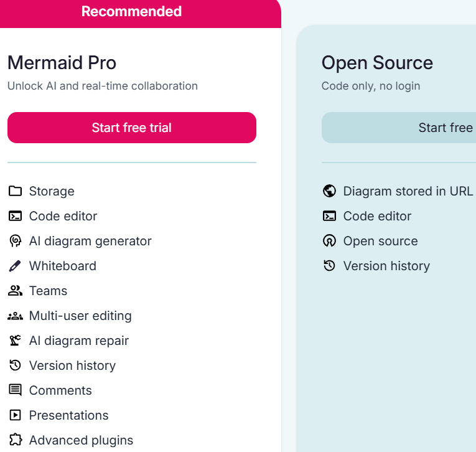Image resolution: width=476 pixels, height=452 pixels.
Task: Click the Open Source Code editor terminal icon
Action: (x=329, y=216)
